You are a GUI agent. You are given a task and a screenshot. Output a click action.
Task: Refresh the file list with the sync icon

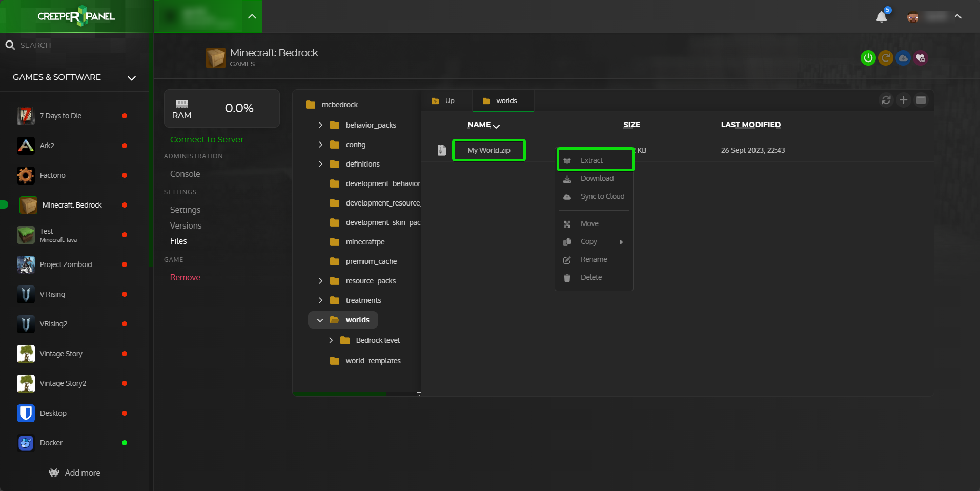pos(886,100)
